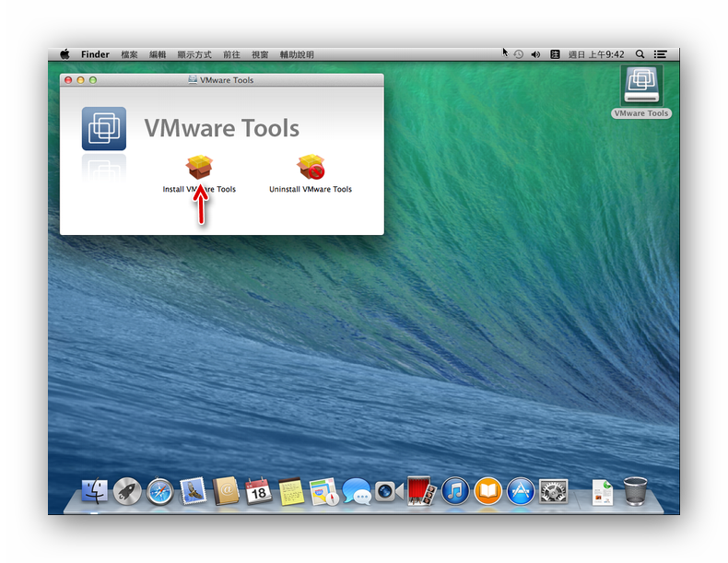Open Mail stamp icon in Dock

tap(194, 491)
